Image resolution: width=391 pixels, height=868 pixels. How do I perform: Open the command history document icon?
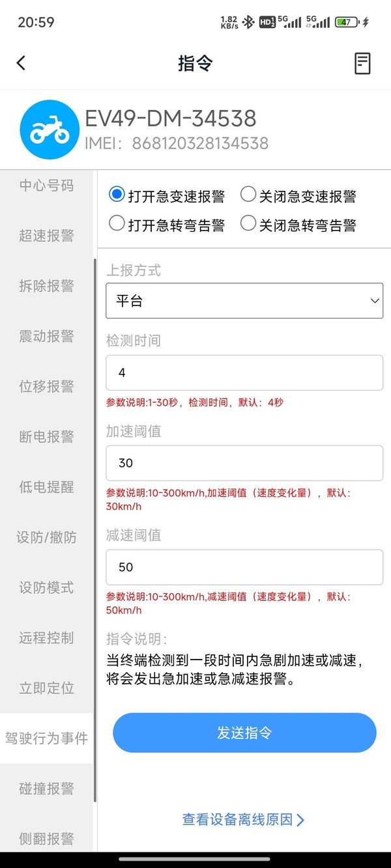coord(362,63)
